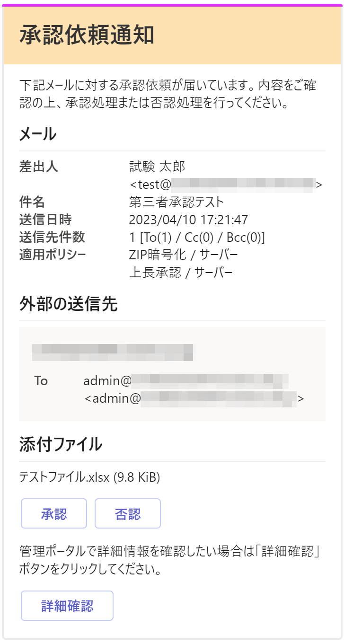
Task: Open details with the 詳細確認 button
Action: tap(67, 605)
